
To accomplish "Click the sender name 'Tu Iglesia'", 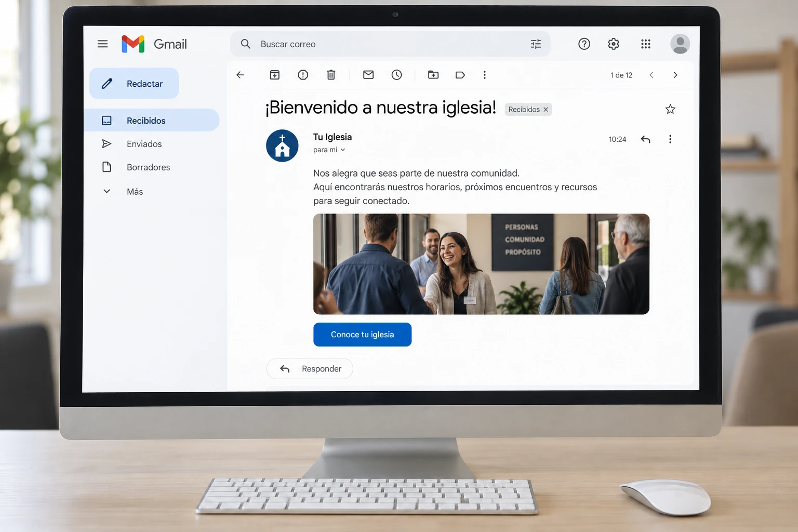I will tap(332, 137).
